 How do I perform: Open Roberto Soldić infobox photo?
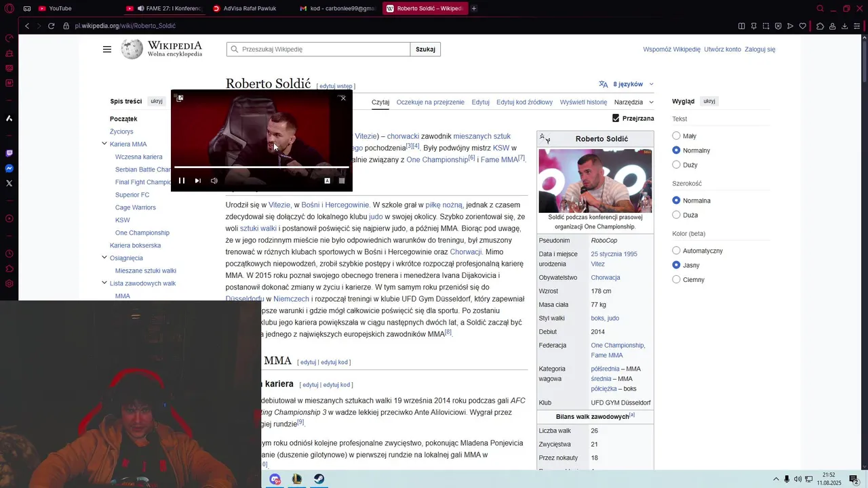coord(595,181)
